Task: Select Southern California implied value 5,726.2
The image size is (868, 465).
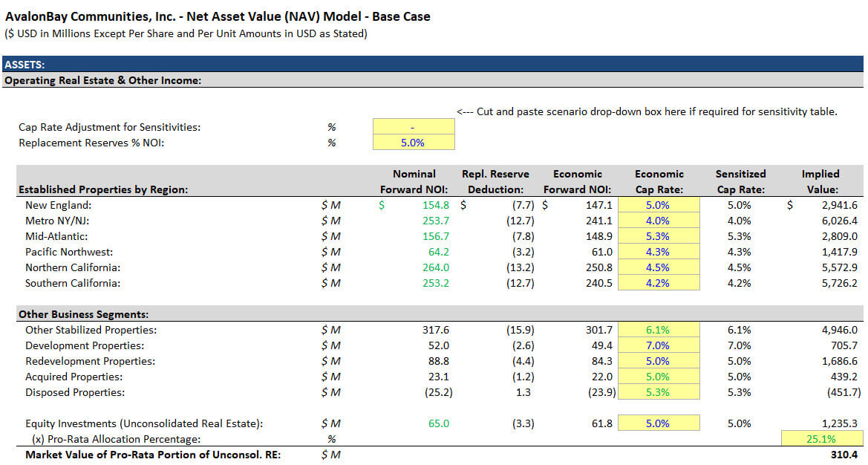Action: click(x=839, y=283)
